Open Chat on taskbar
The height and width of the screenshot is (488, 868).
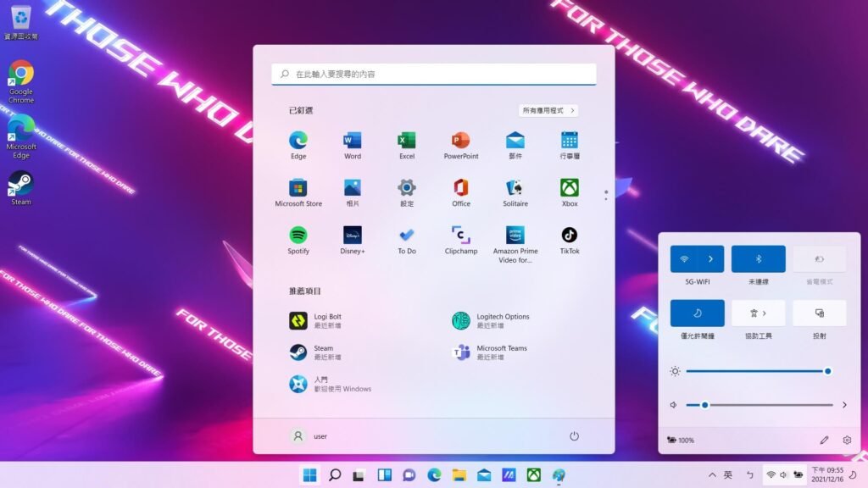(409, 474)
